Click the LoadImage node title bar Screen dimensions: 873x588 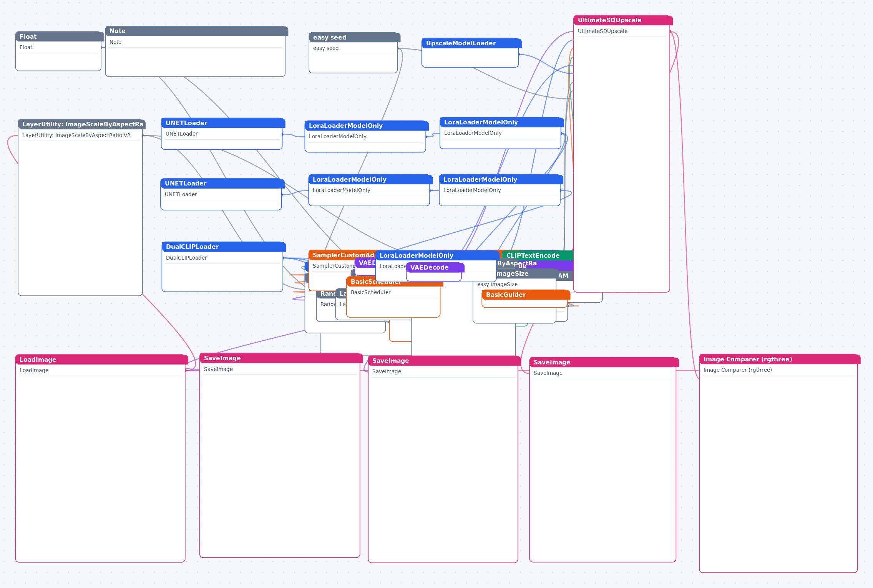pos(102,359)
